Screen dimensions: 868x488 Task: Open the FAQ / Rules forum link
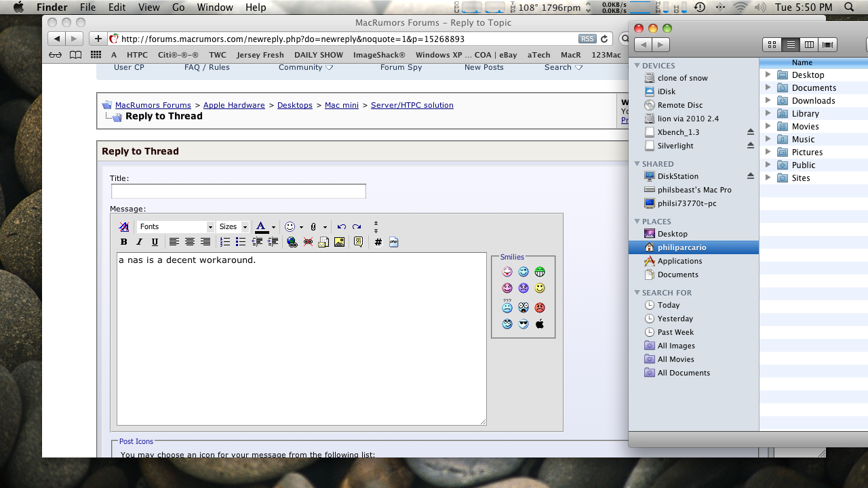click(207, 67)
